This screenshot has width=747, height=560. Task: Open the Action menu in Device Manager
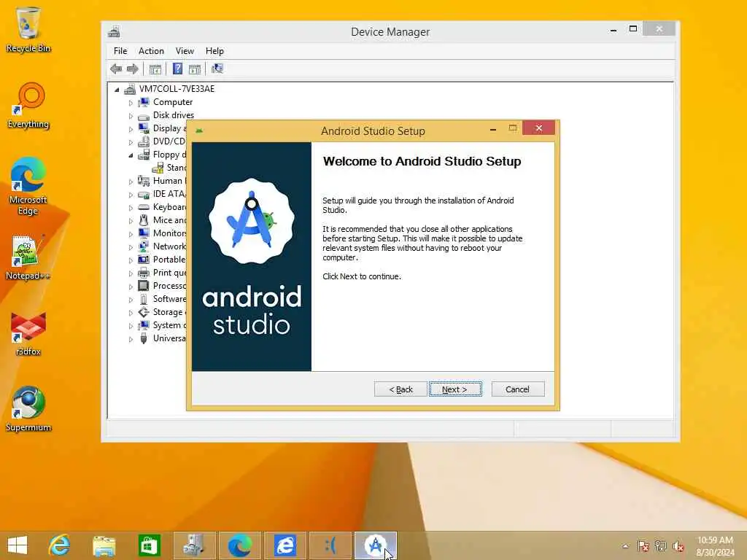click(x=151, y=51)
